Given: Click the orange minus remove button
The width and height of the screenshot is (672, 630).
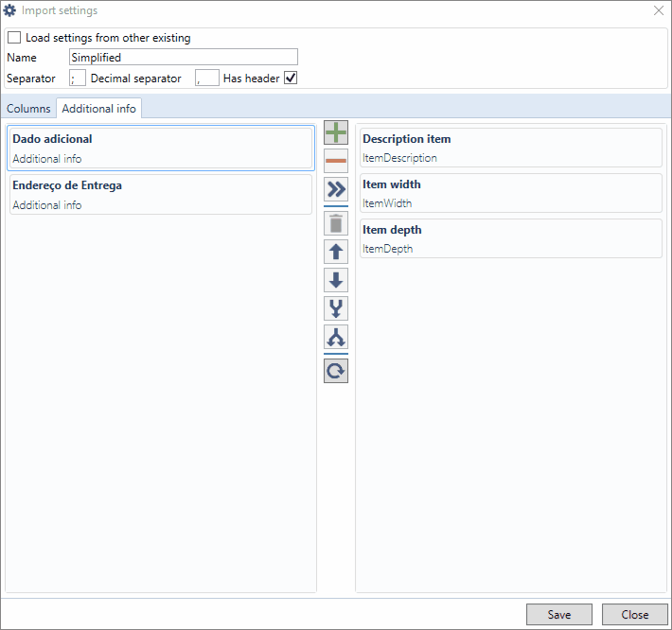Looking at the screenshot, I should coord(336,161).
